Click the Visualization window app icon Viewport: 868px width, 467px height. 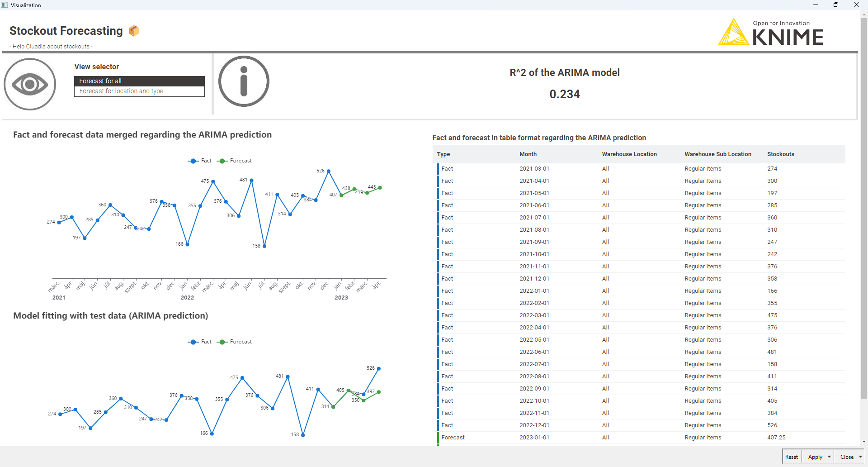5,5
